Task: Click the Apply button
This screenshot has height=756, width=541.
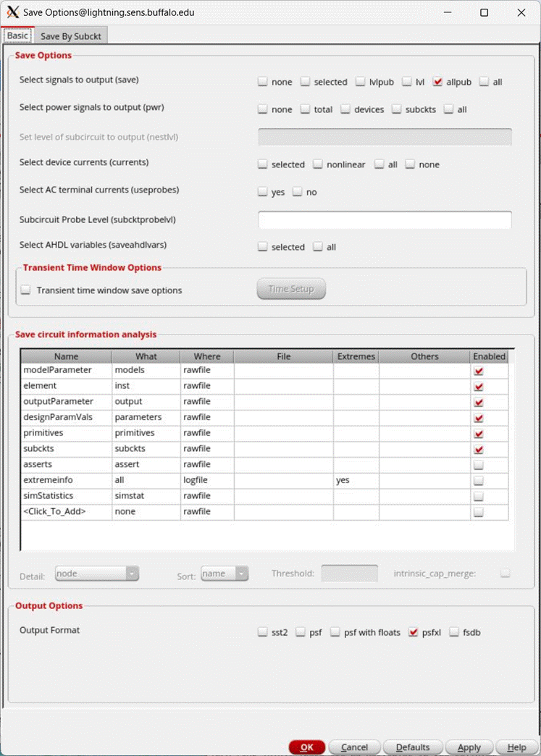Action: point(469,747)
